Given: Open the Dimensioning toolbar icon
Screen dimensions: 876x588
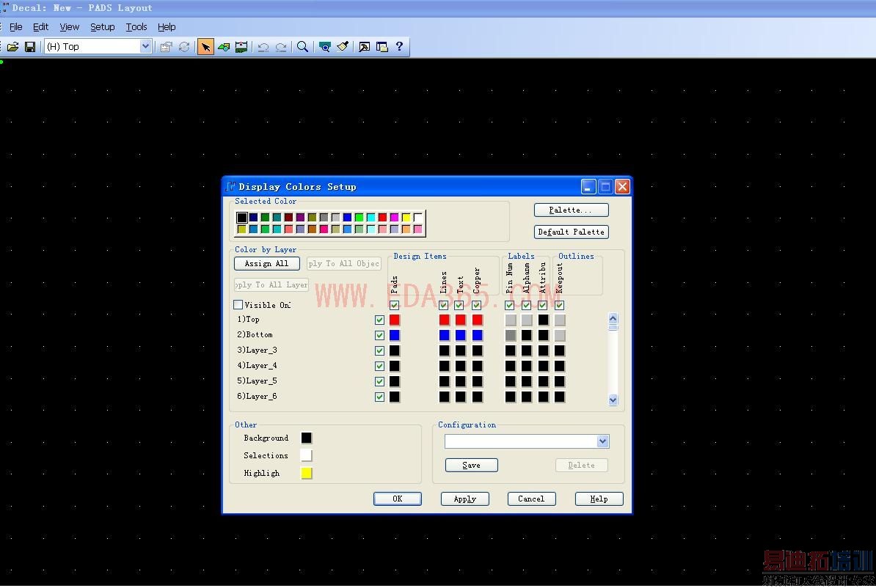Looking at the screenshot, I should tap(241, 47).
